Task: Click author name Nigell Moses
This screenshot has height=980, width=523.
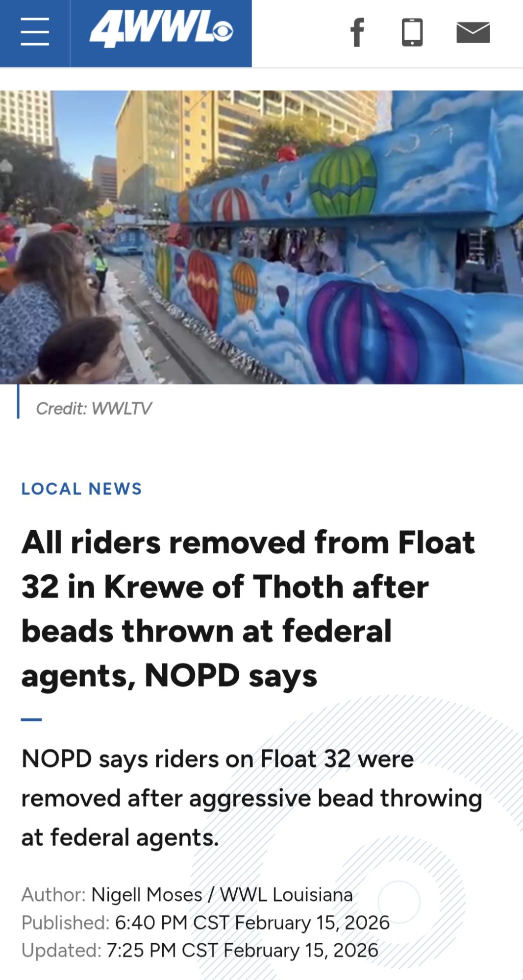Action: coord(147,895)
